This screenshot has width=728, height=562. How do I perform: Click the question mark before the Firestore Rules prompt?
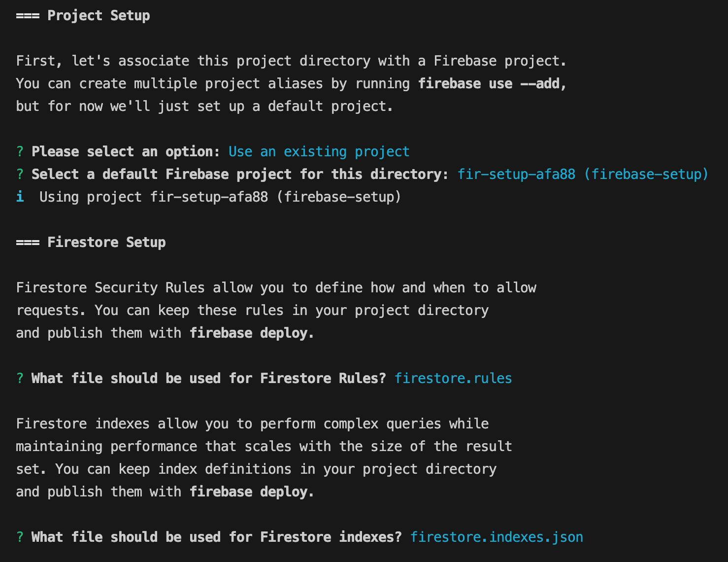[x=20, y=378]
